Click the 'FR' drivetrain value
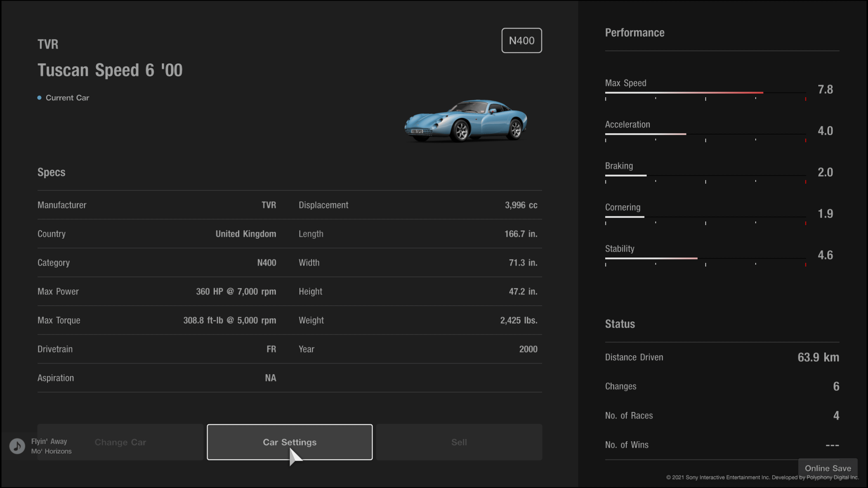Viewport: 868px width, 488px height. coord(271,349)
